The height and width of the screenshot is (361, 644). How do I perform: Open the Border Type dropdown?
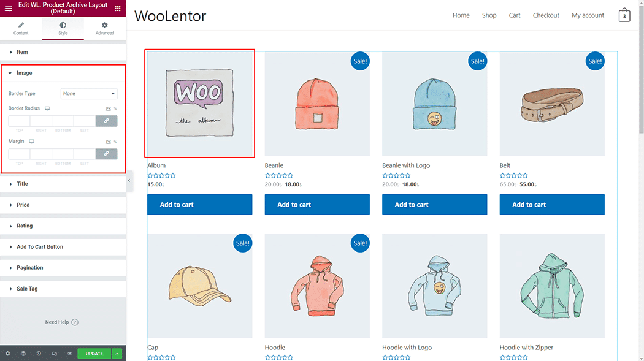(x=89, y=94)
